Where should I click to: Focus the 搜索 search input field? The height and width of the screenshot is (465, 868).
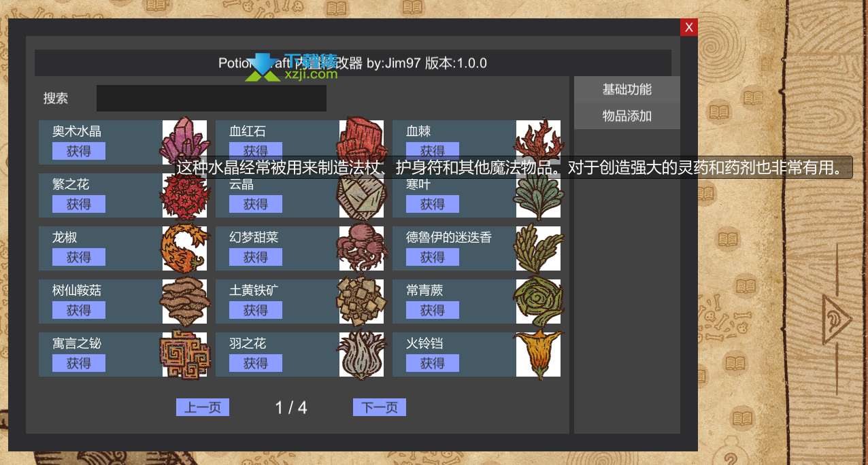(212, 98)
